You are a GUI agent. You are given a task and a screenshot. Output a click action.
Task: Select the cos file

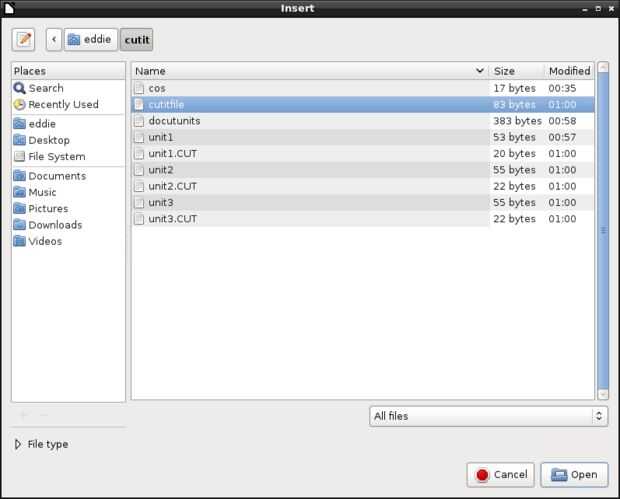coord(363,88)
